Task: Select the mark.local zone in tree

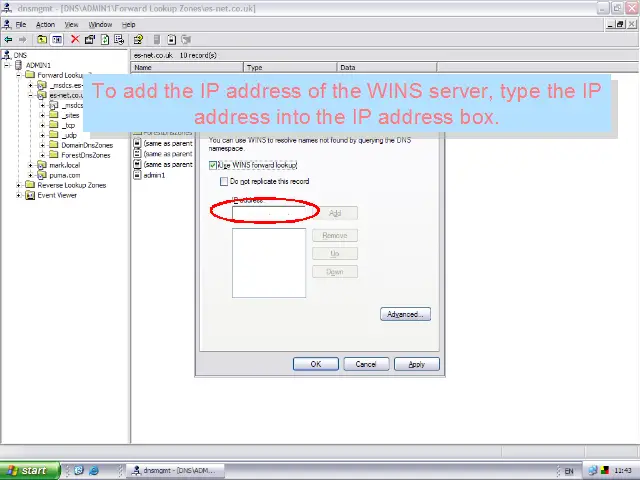Action: [64, 165]
